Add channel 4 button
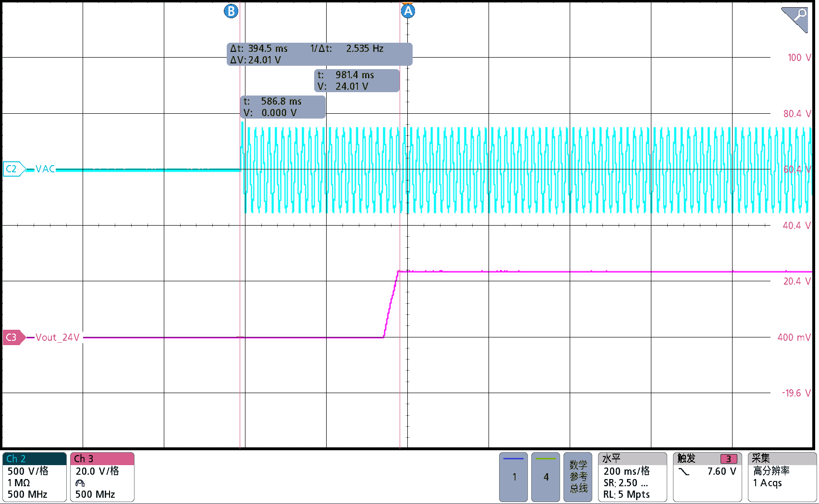The width and height of the screenshot is (819, 504). tap(546, 477)
